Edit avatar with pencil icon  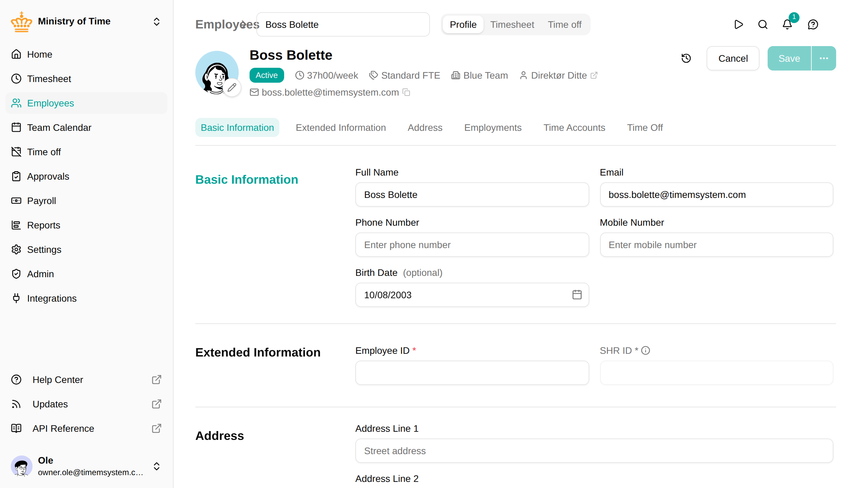tap(232, 88)
